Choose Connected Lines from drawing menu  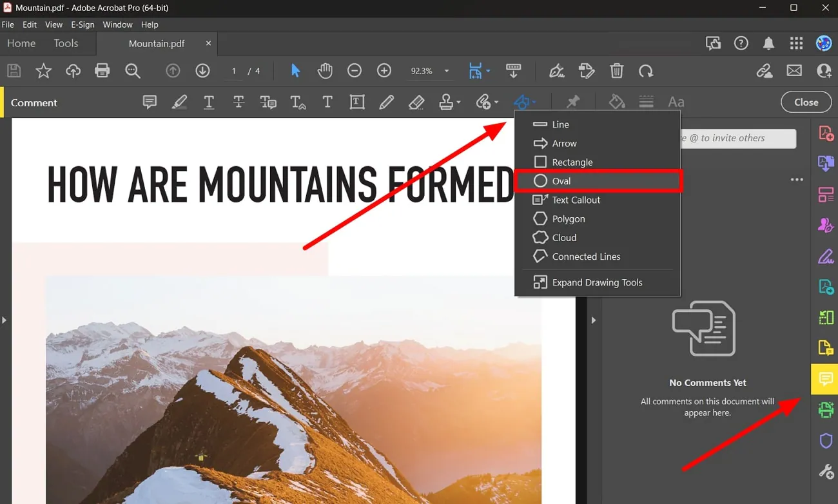(x=598, y=256)
